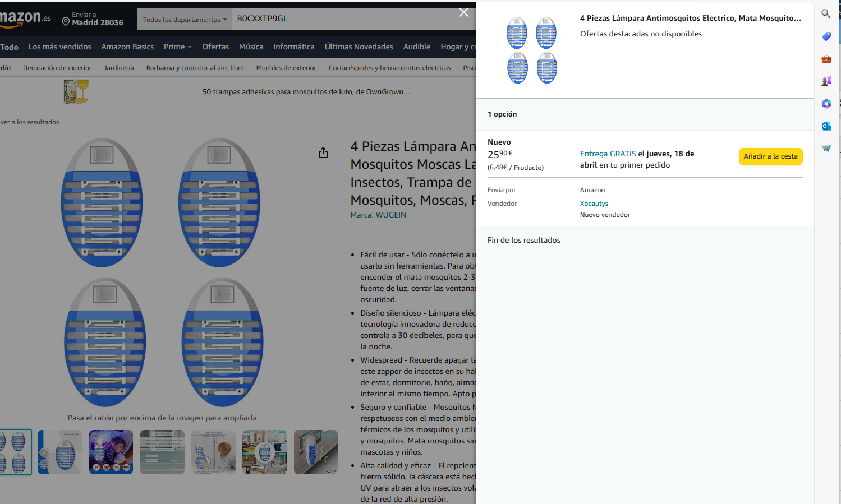Click 'Pasa el ratón por encima' hint text

pyautogui.click(x=162, y=418)
